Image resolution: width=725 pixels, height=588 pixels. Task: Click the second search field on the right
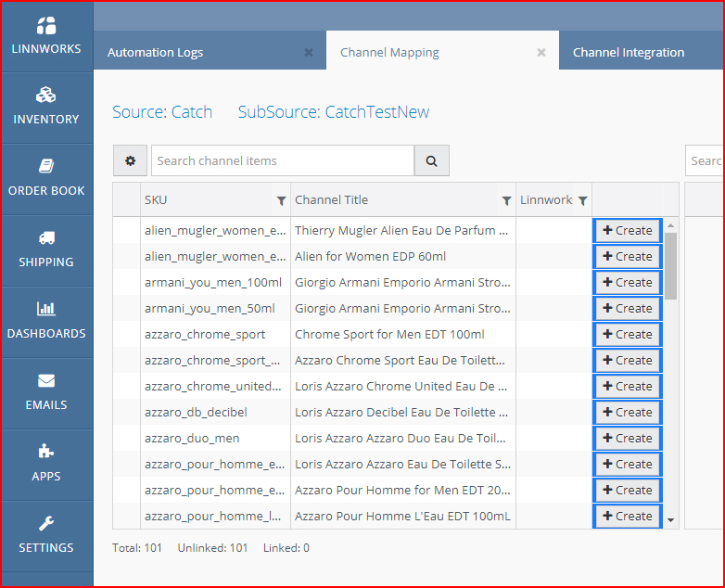point(705,160)
